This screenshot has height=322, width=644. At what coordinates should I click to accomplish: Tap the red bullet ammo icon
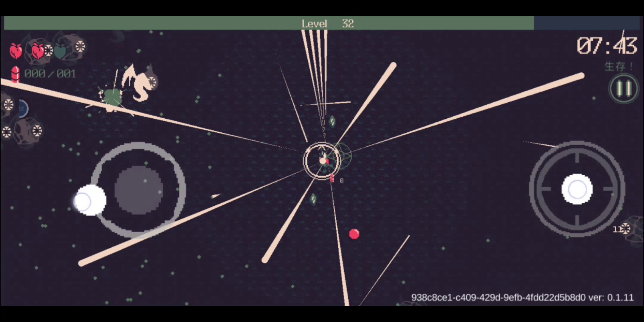15,74
